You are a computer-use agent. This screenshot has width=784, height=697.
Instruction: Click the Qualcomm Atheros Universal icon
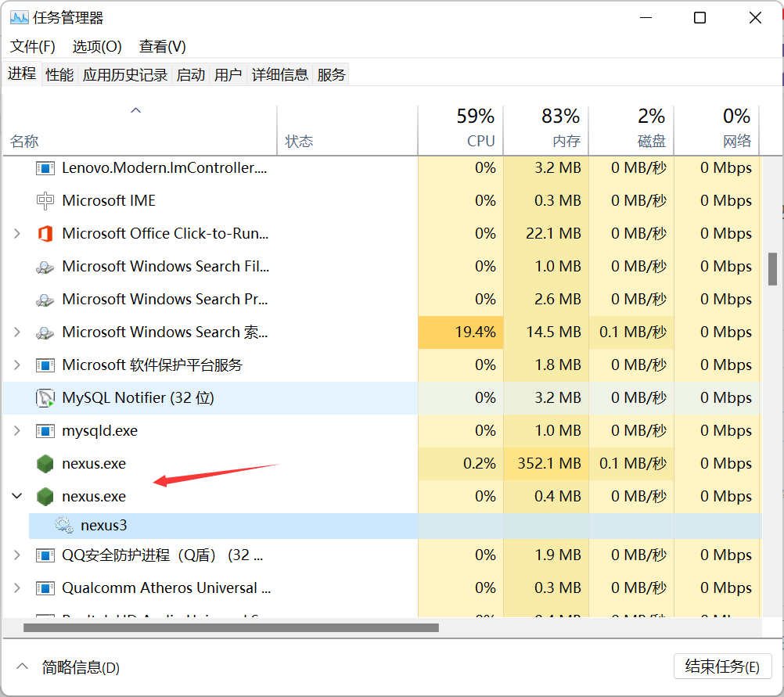(45, 588)
